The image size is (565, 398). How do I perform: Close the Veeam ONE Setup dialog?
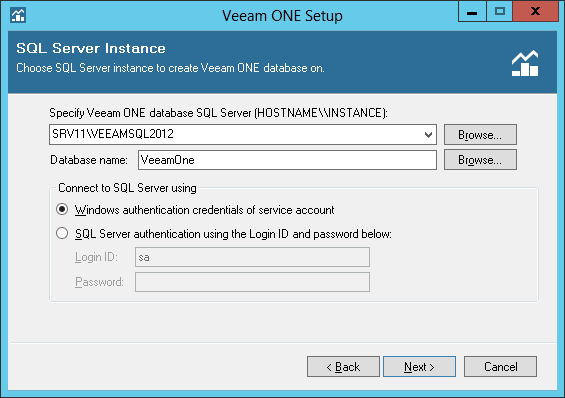tap(535, 12)
